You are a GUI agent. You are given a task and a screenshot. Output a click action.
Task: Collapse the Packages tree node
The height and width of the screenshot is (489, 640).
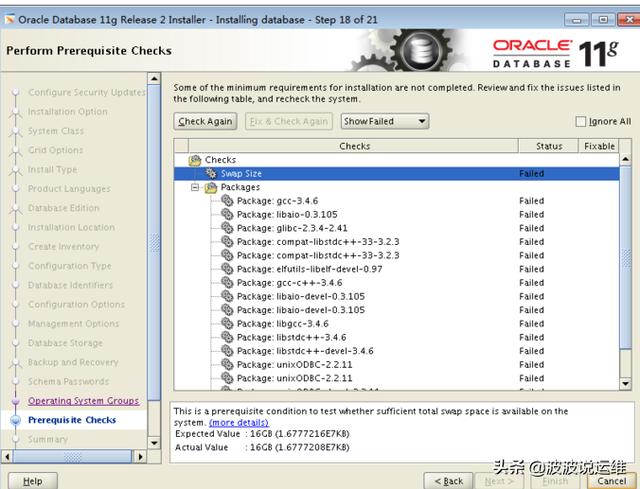(195, 187)
